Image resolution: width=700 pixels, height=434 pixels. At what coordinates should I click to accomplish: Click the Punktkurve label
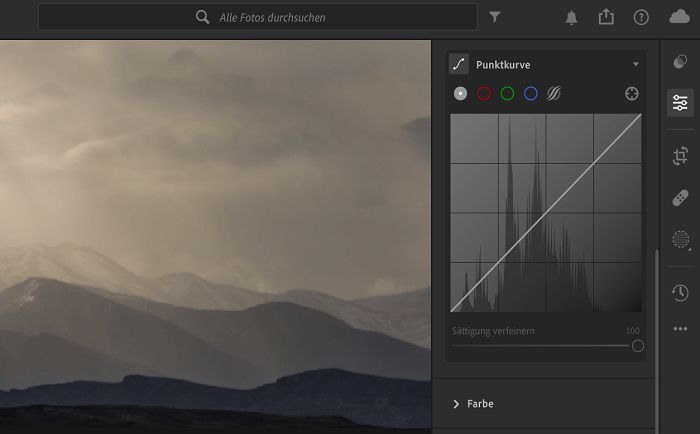(x=503, y=65)
